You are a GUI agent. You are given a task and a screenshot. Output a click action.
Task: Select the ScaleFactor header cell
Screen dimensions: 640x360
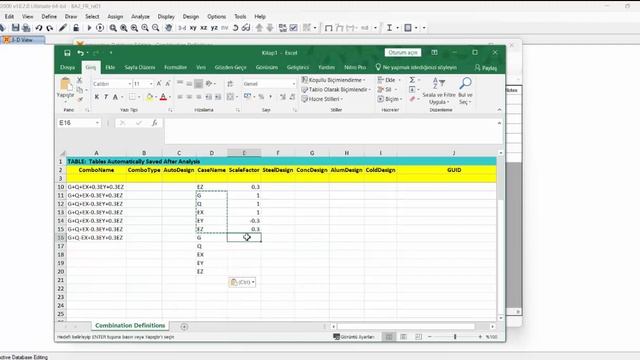click(244, 170)
